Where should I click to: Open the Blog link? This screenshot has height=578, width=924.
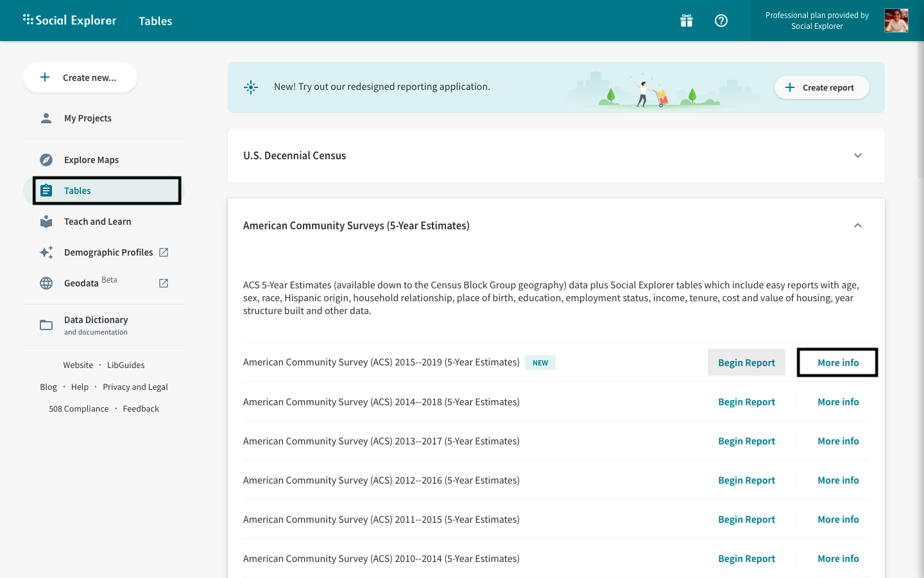click(48, 387)
